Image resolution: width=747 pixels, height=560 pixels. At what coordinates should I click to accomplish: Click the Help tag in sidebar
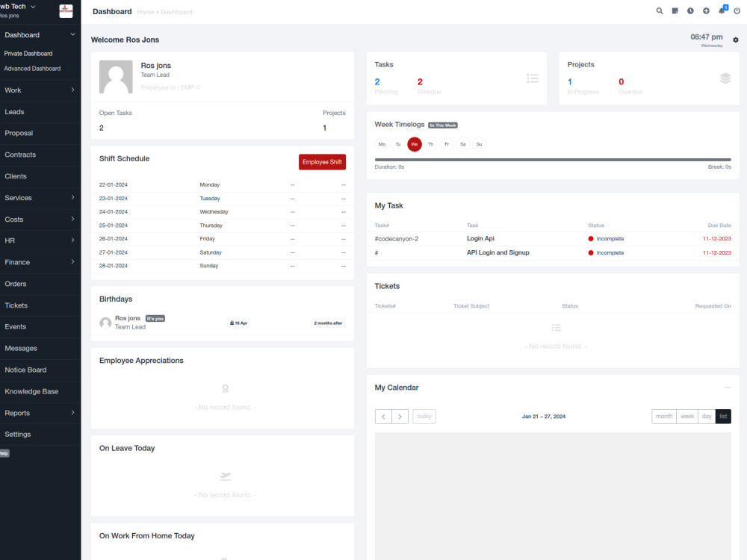(4, 453)
